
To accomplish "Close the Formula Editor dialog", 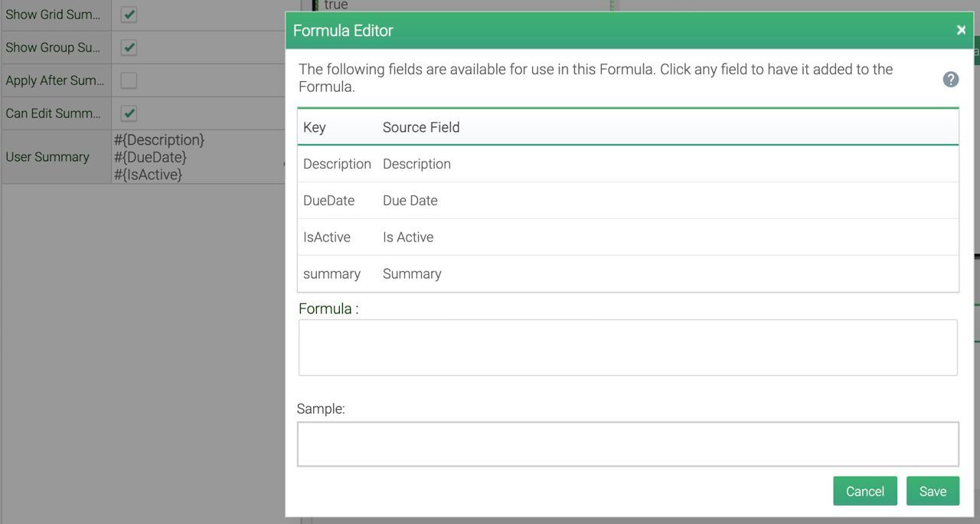I will 961,30.
